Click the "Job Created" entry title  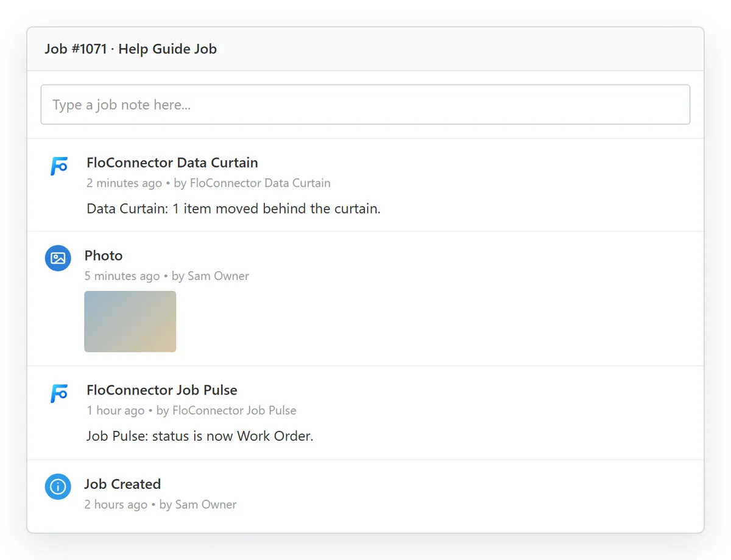[122, 484]
